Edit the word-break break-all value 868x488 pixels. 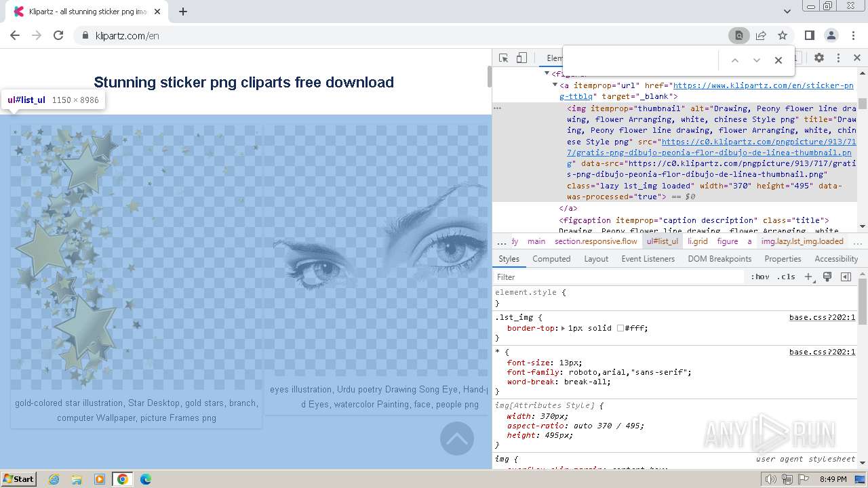[586, 382]
